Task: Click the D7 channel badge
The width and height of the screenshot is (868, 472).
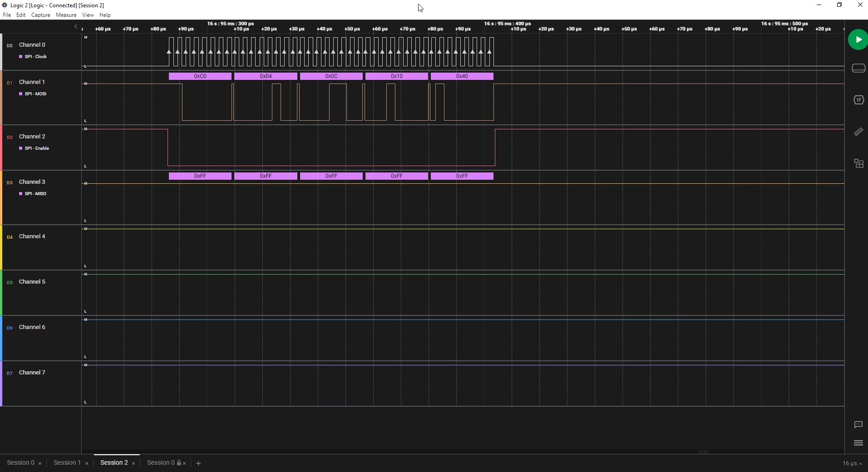Action: click(x=10, y=374)
